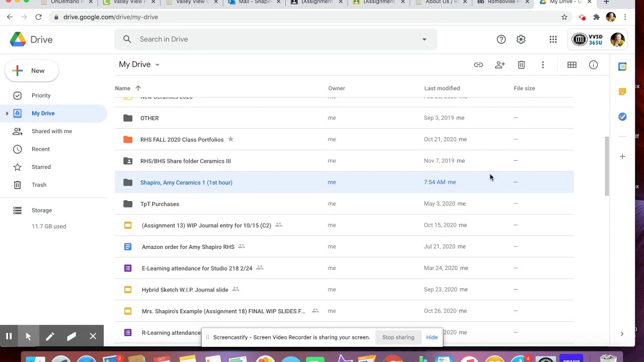Click the magnifier search icon
This screenshot has width=644, height=362.
pyautogui.click(x=127, y=39)
